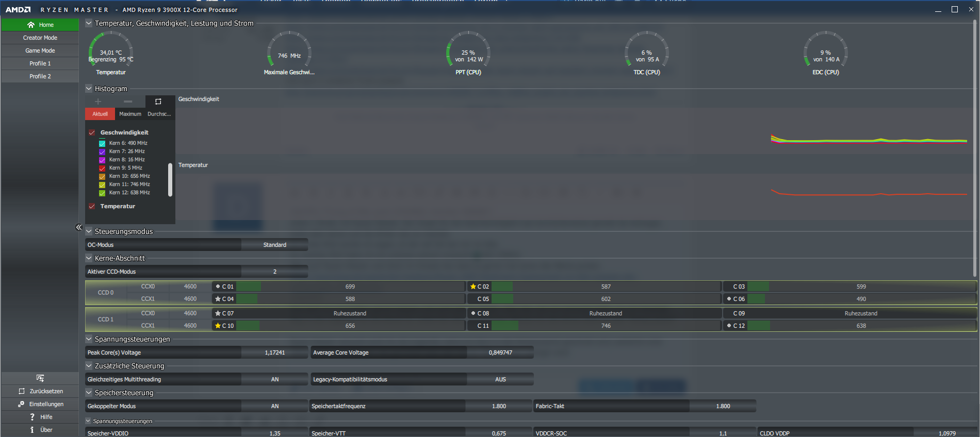Image resolution: width=980 pixels, height=437 pixels.
Task: Collapse the Zusätzliche Steuerung section
Action: pos(89,366)
